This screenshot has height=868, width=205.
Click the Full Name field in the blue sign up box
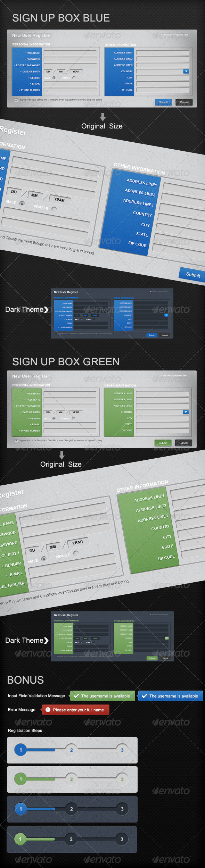(70, 53)
